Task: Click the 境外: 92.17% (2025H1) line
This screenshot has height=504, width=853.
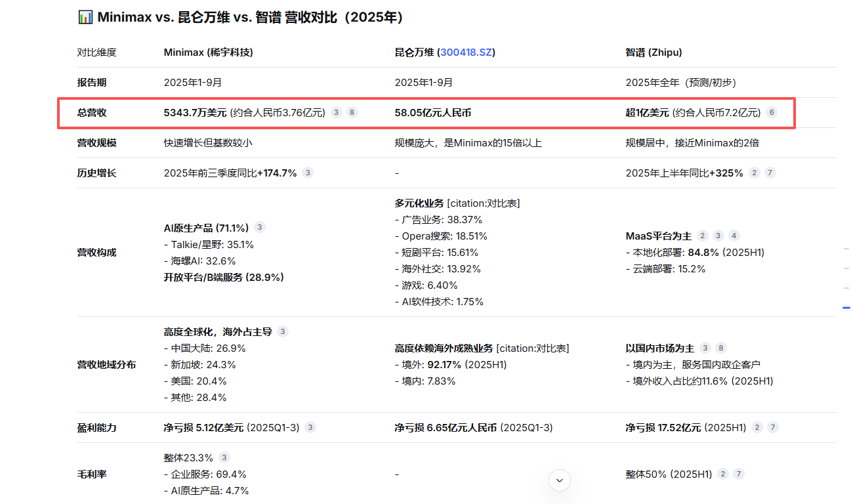Action: coord(451,364)
